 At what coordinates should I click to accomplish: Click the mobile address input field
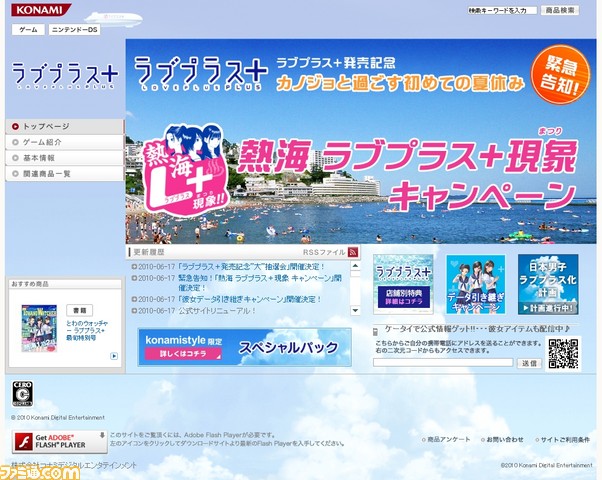coord(443,362)
